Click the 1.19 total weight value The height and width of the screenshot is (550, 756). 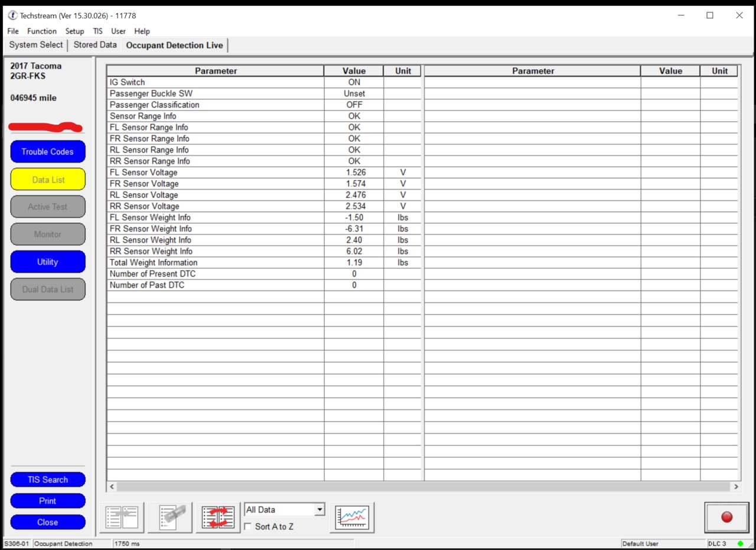point(354,262)
